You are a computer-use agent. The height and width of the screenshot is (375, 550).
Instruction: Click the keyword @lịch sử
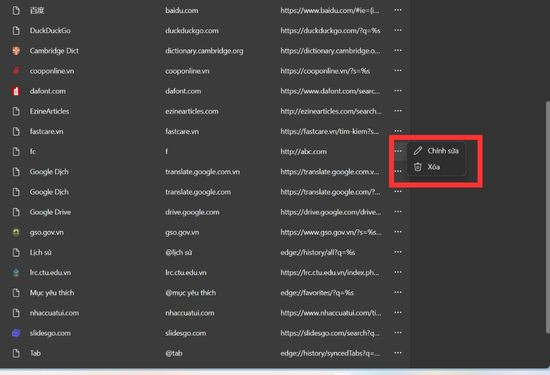click(x=179, y=253)
